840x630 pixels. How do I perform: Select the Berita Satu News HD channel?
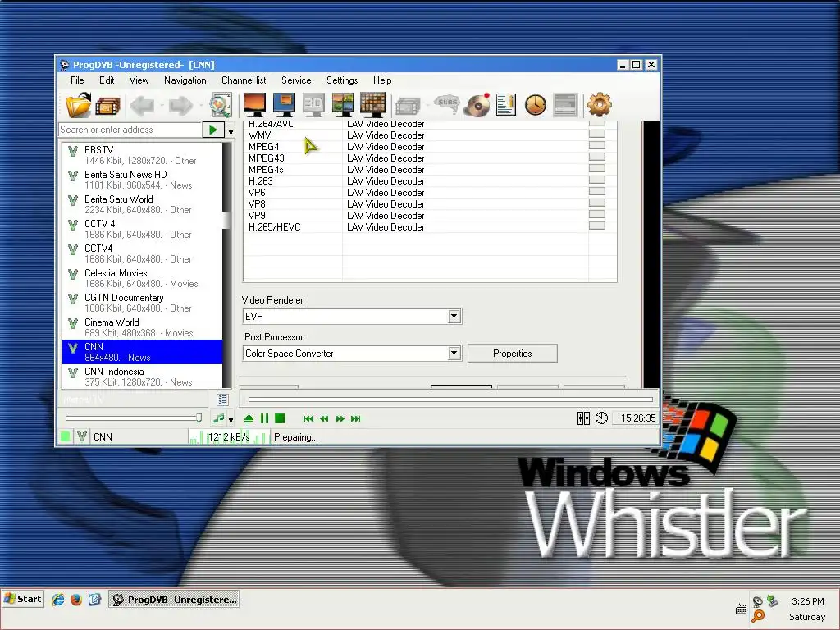[142, 180]
